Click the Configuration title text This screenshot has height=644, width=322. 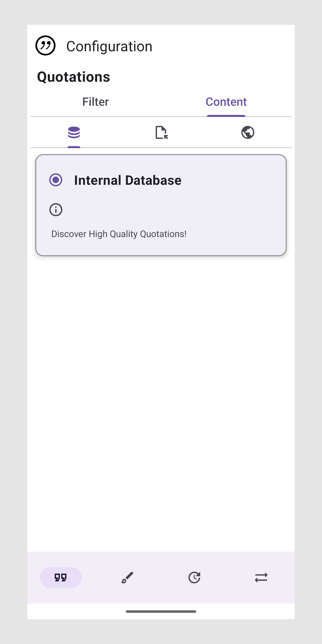click(109, 47)
